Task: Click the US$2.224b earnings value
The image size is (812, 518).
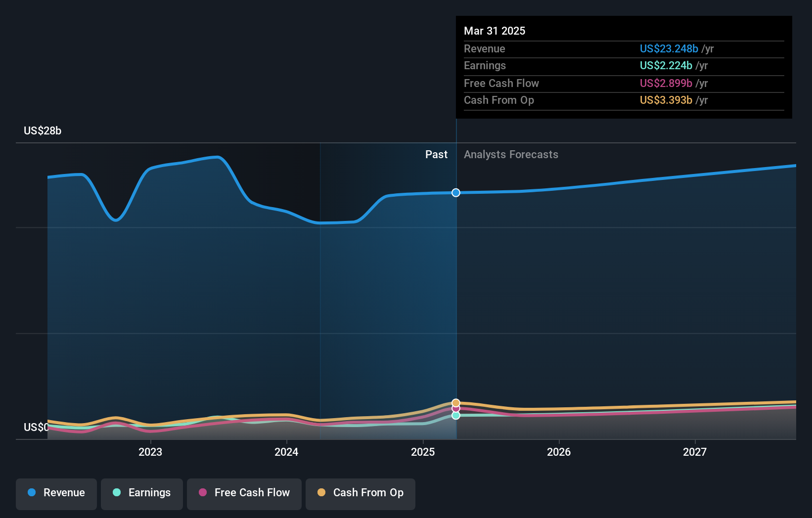Action: click(x=666, y=65)
